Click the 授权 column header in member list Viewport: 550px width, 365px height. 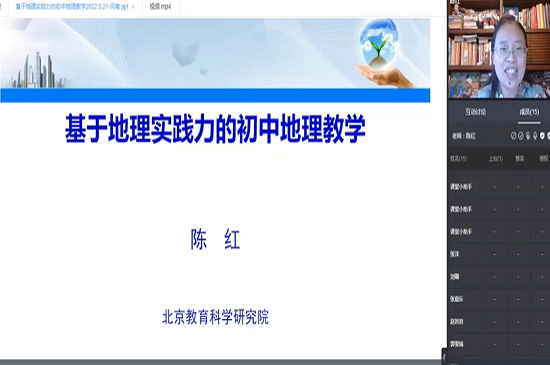pyautogui.click(x=544, y=159)
